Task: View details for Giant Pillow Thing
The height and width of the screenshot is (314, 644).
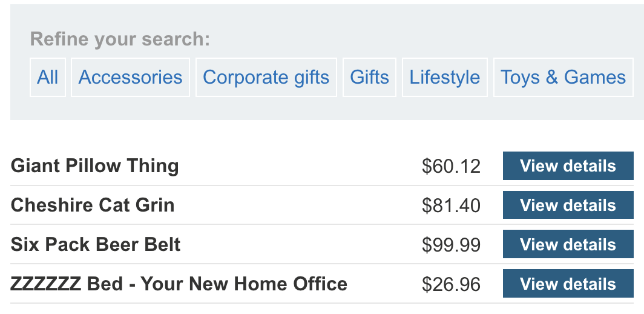Action: (x=567, y=166)
